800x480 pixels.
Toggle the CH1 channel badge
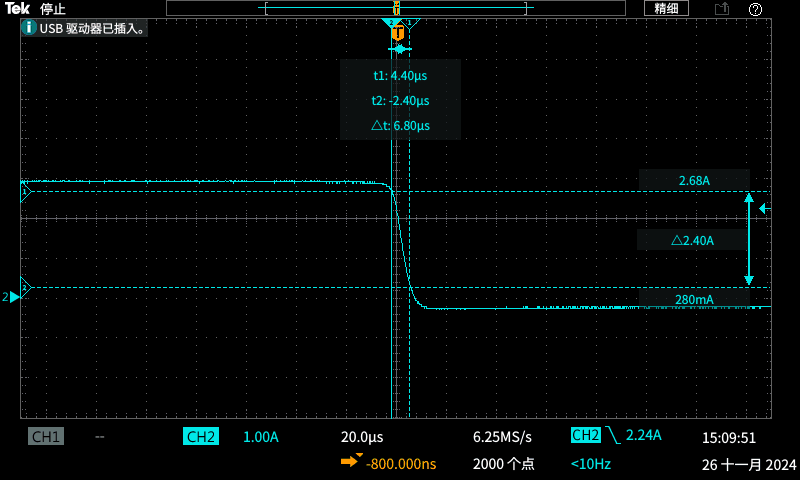[x=46, y=437]
